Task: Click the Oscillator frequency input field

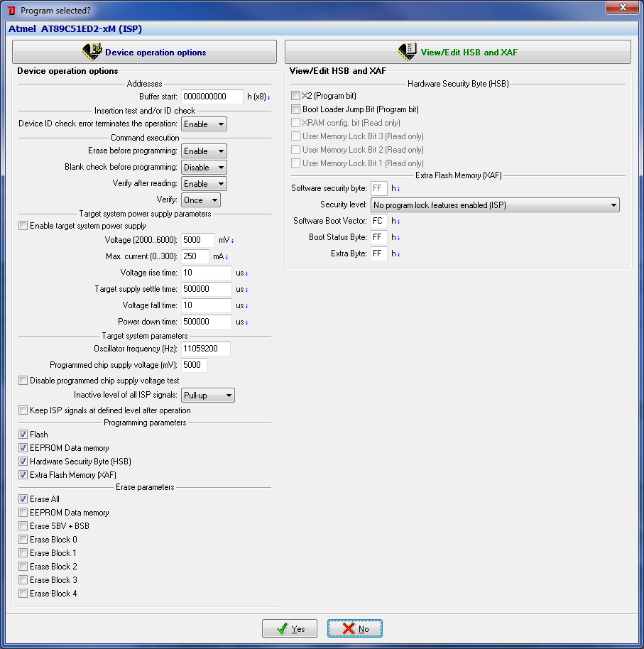Action: click(206, 349)
